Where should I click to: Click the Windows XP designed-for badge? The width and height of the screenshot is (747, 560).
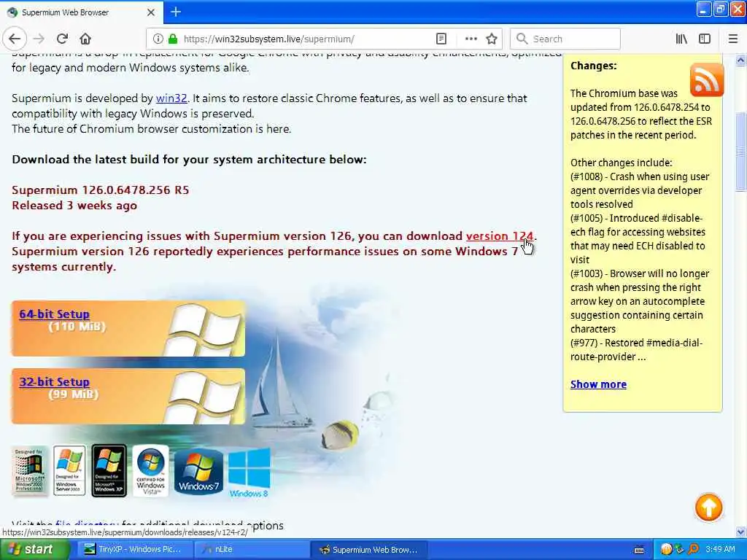tap(109, 471)
